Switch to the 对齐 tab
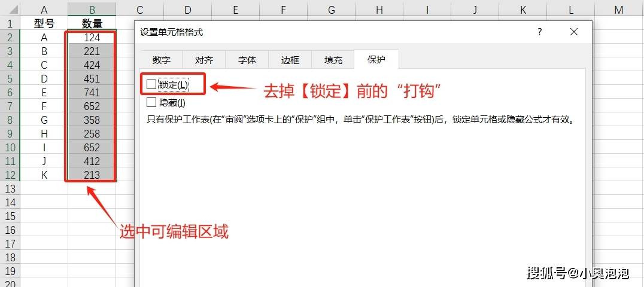 point(204,60)
